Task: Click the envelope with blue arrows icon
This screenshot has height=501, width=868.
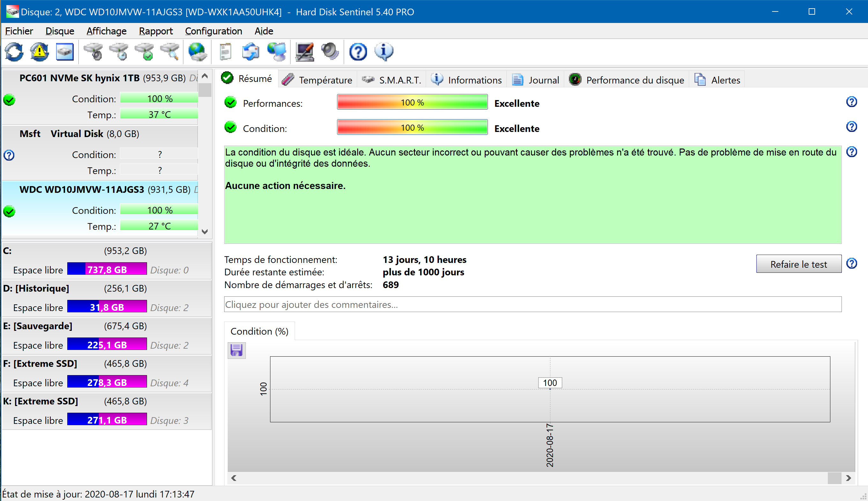Action: pyautogui.click(x=251, y=52)
